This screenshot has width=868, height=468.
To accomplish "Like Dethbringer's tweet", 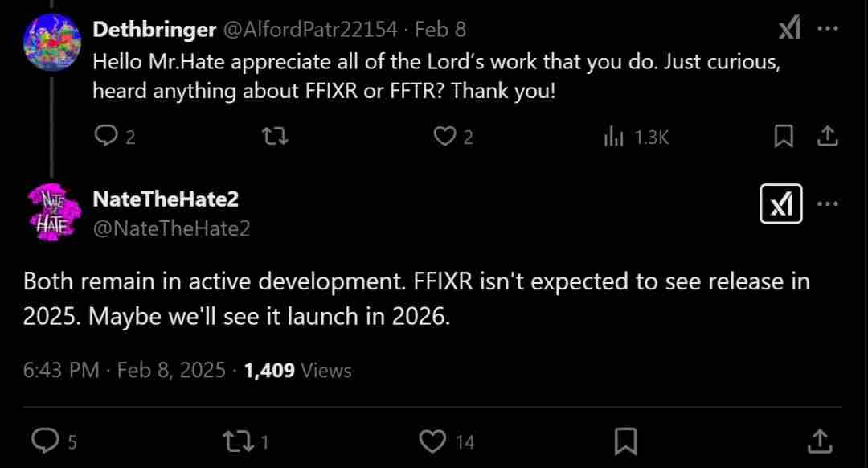I will (x=452, y=136).
